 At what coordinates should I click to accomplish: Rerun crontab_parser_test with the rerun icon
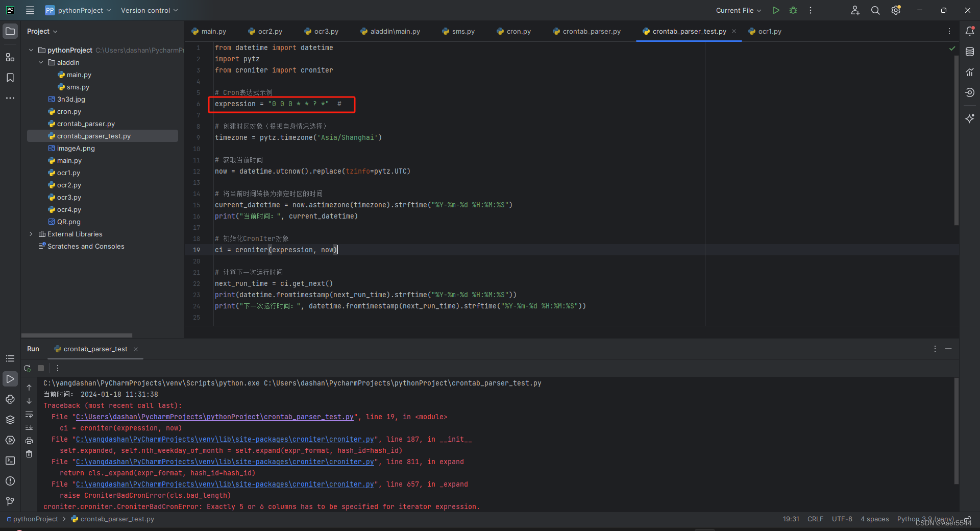(27, 368)
